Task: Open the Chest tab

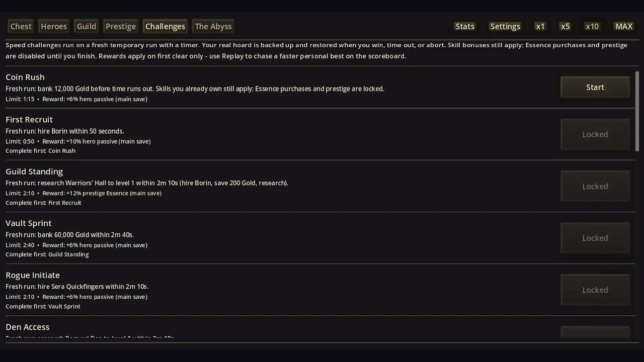Action: pyautogui.click(x=21, y=26)
